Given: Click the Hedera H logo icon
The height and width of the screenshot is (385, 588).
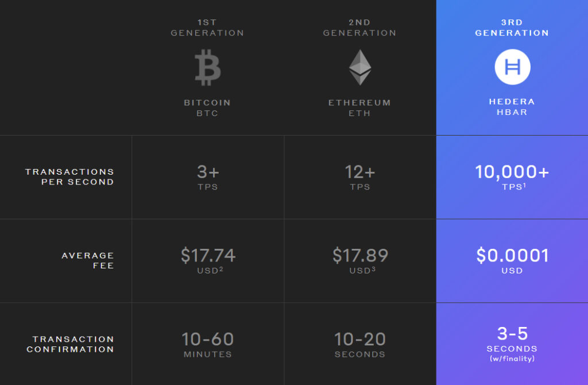Looking at the screenshot, I should click(x=512, y=67).
